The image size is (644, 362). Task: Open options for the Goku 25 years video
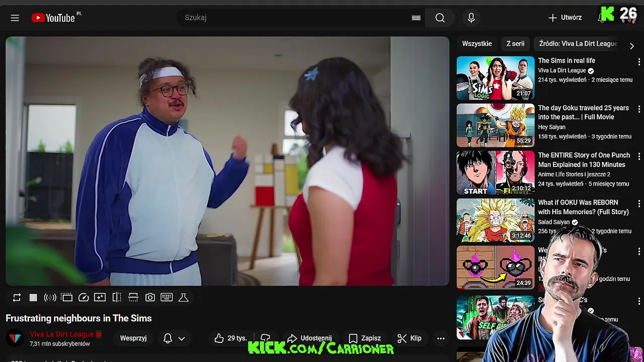coord(639,109)
